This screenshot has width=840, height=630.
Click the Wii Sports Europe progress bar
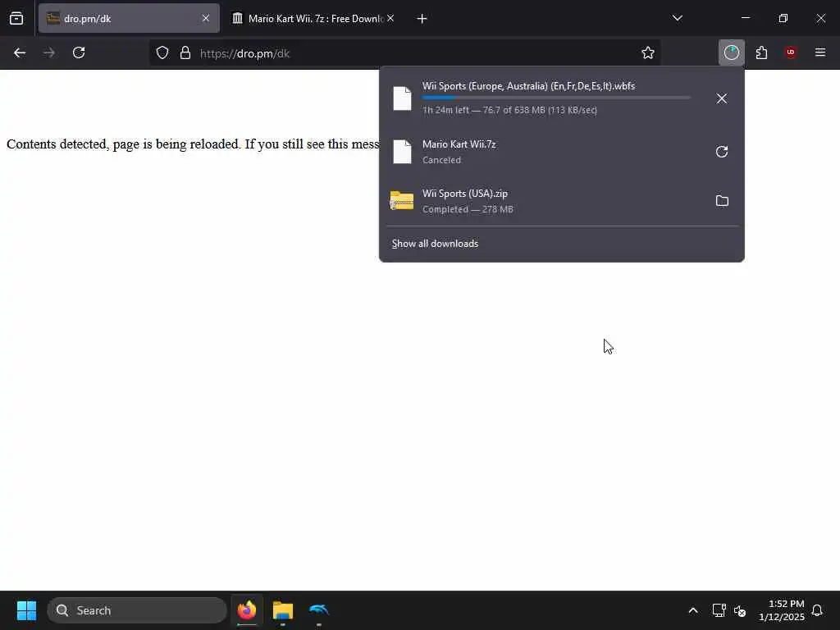click(x=556, y=98)
